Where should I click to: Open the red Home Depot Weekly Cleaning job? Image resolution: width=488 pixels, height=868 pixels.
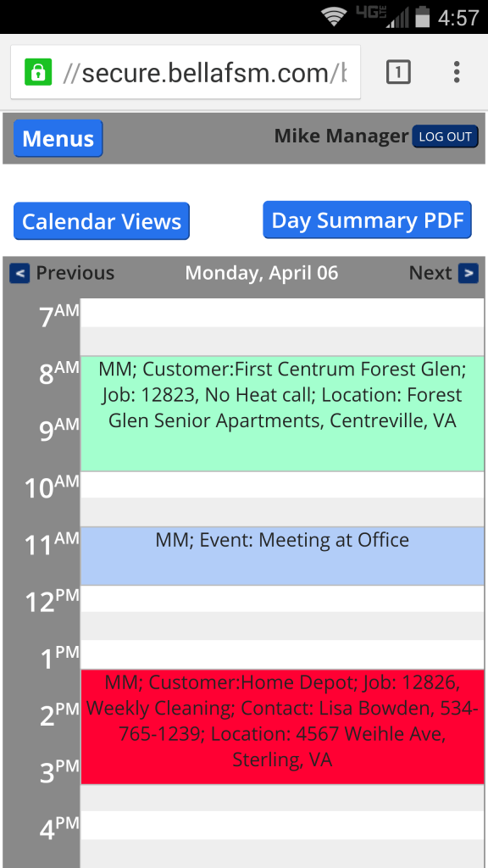click(282, 726)
